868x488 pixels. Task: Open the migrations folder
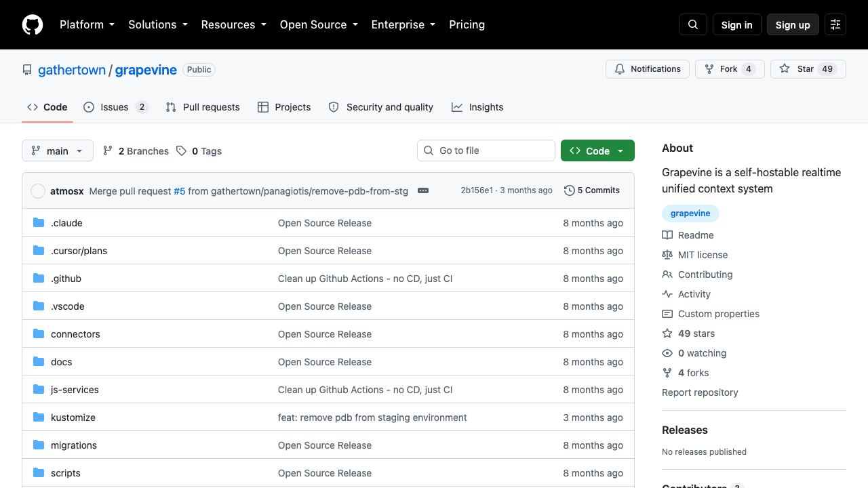click(74, 445)
